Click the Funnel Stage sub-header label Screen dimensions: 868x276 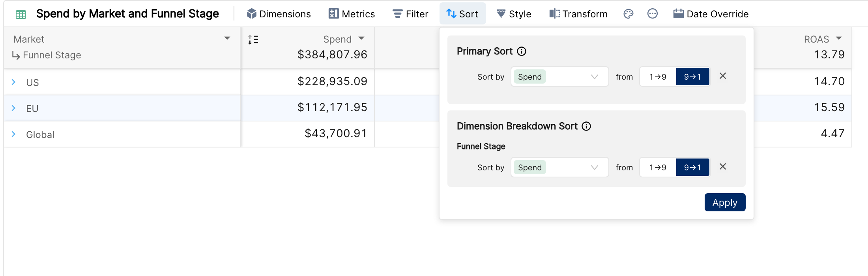52,55
